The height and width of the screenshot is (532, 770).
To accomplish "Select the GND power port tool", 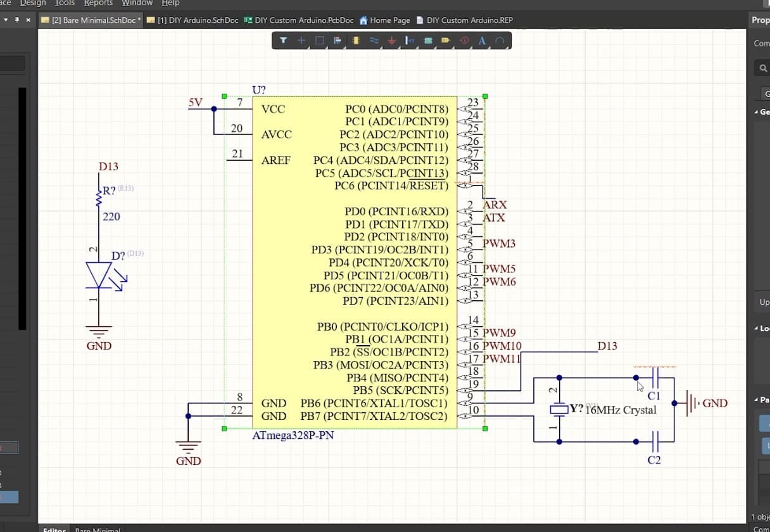I will (x=392, y=41).
